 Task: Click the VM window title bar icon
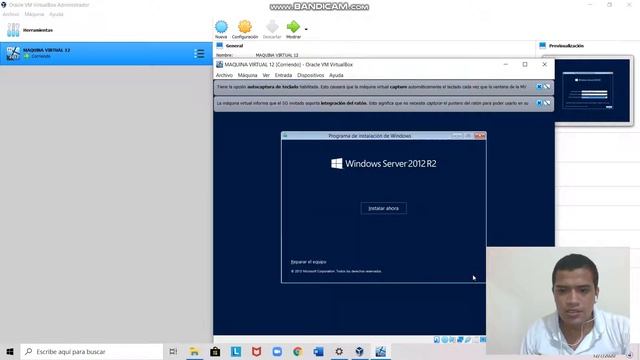[220, 64]
